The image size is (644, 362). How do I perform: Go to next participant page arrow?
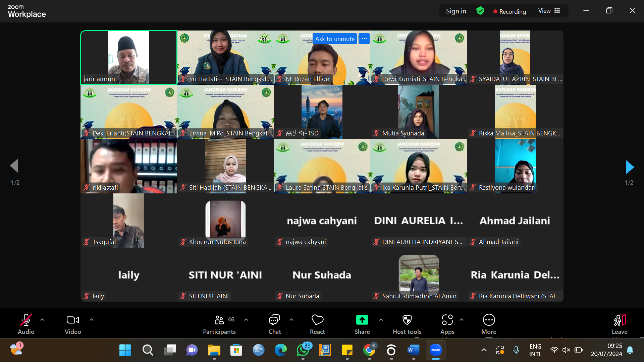point(630,167)
